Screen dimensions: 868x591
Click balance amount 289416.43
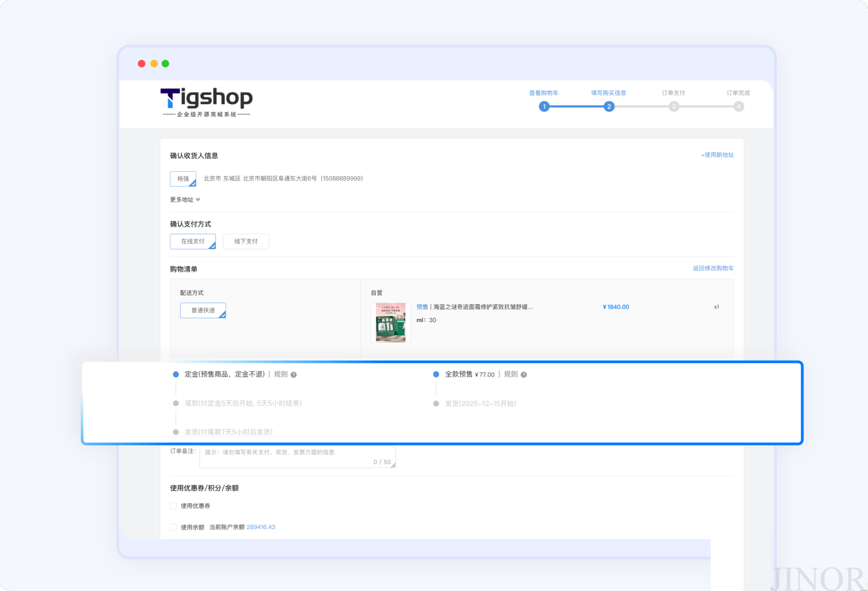pyautogui.click(x=261, y=527)
